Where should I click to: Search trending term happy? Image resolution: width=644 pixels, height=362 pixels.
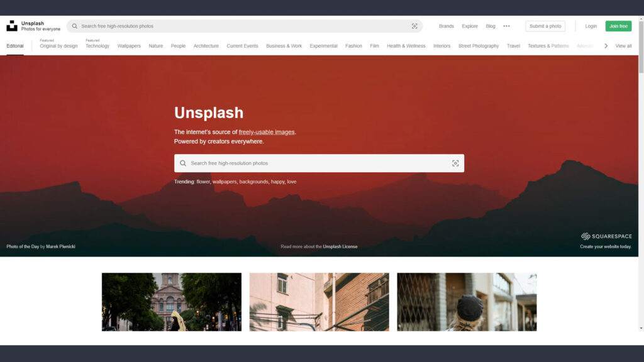[277, 182]
